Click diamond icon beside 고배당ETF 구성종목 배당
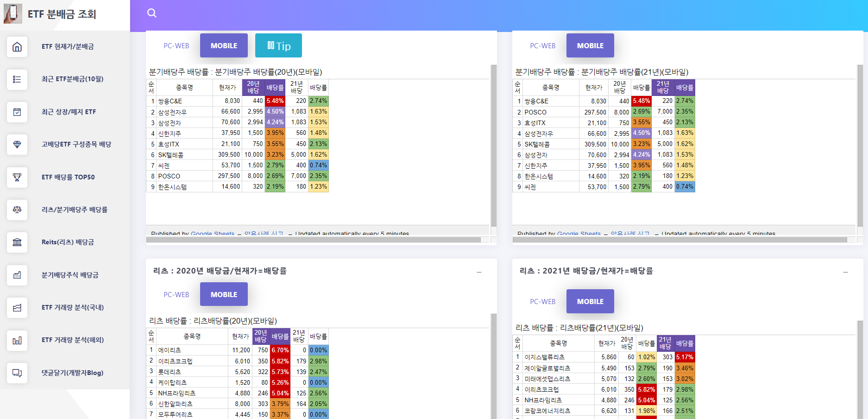Screen dimensions: 868x419 (x=17, y=145)
